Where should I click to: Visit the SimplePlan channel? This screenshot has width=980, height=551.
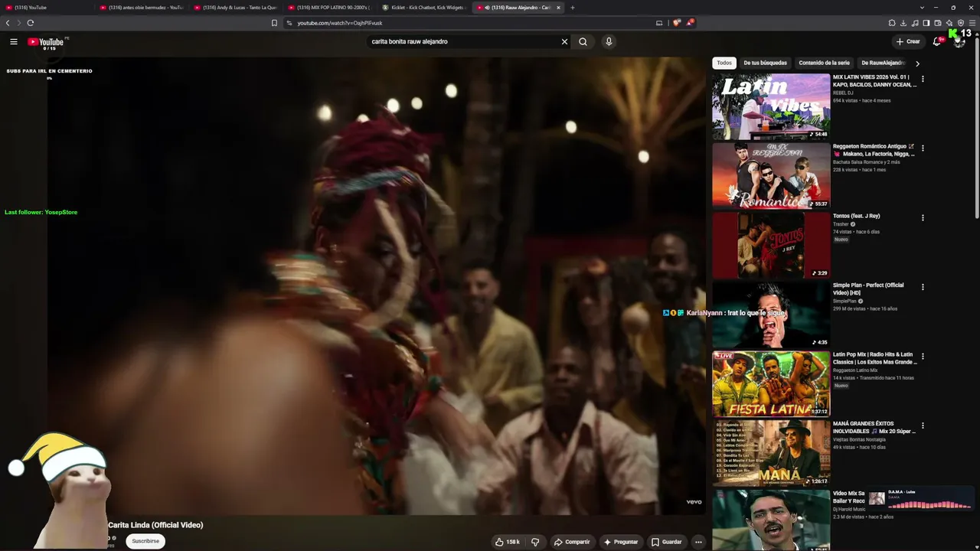pyautogui.click(x=844, y=301)
